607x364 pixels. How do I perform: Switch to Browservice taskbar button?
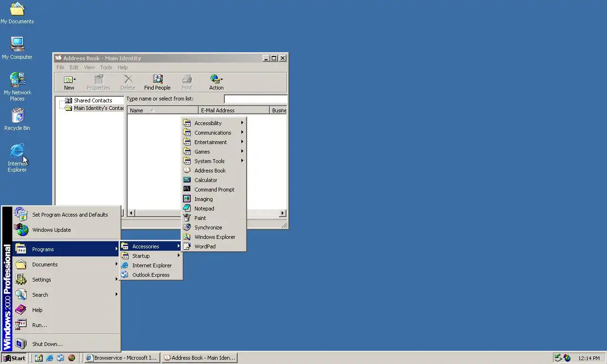(x=122, y=358)
